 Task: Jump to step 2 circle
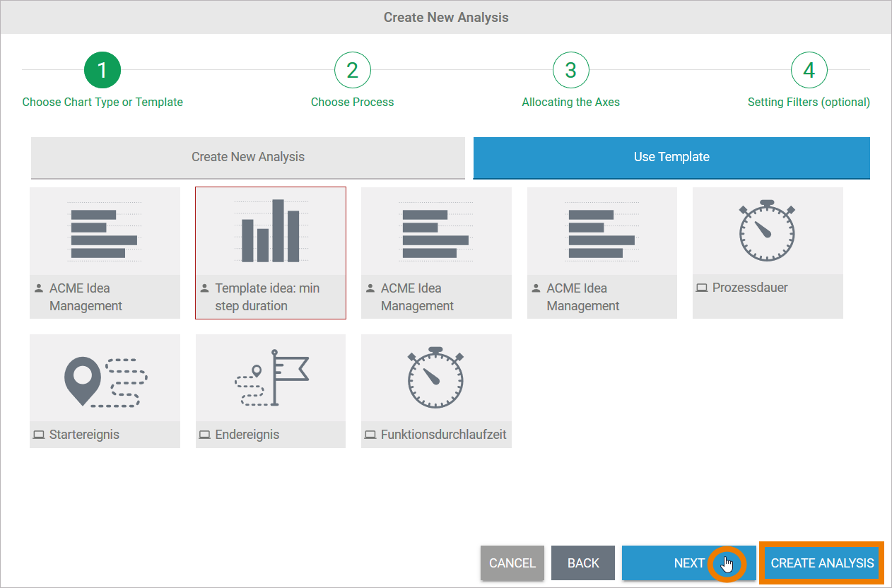352,70
